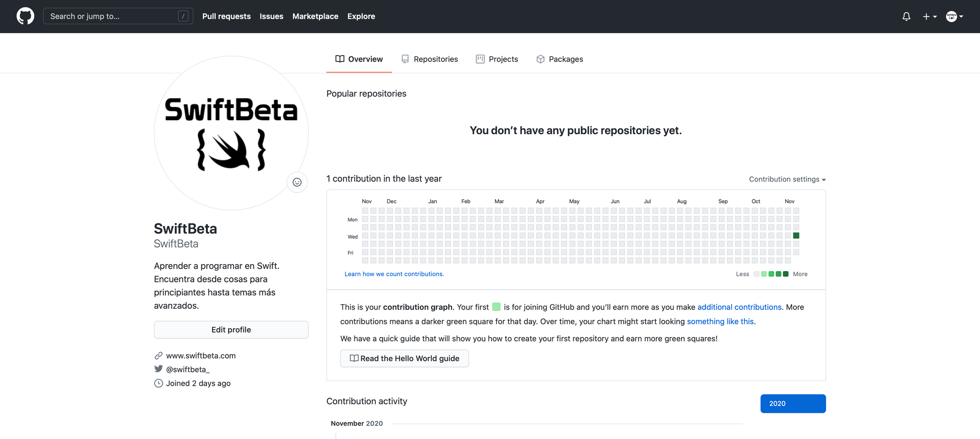The height and width of the screenshot is (439, 980).
Task: Select the darkest green square in the legend
Action: tap(785, 274)
